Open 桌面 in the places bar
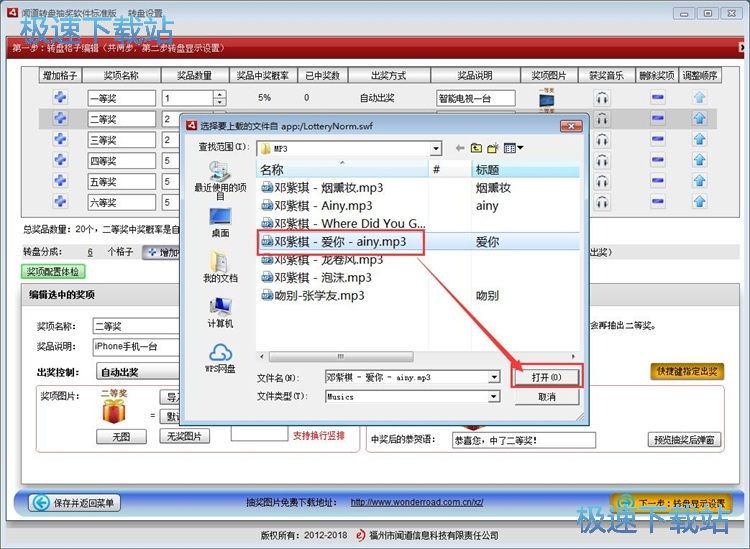The width and height of the screenshot is (750, 549). point(220,223)
